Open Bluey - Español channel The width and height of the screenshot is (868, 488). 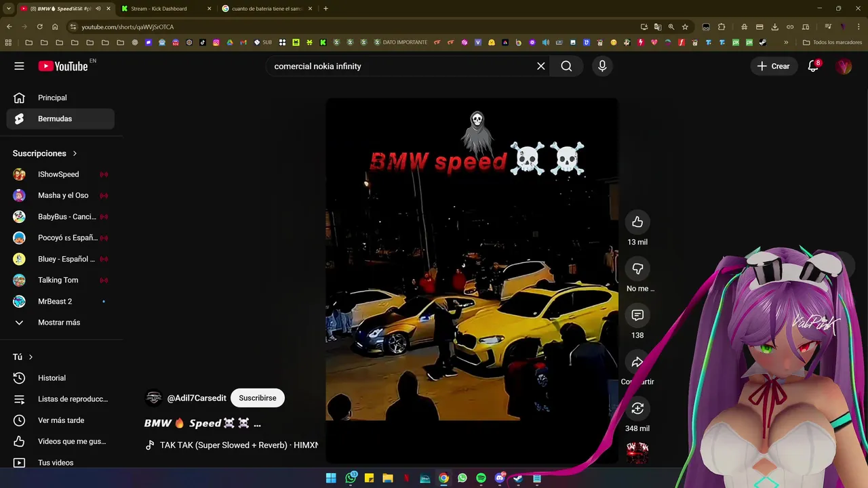(60, 259)
